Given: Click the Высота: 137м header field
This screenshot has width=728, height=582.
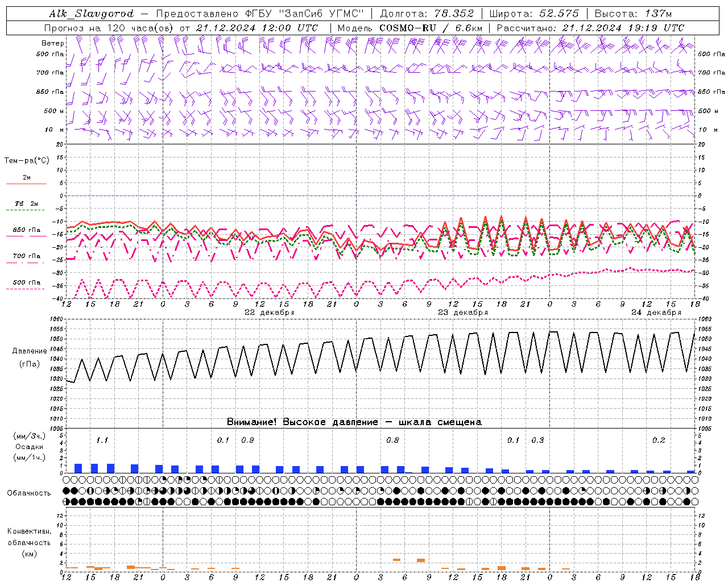Looking at the screenshot, I should click(633, 14).
